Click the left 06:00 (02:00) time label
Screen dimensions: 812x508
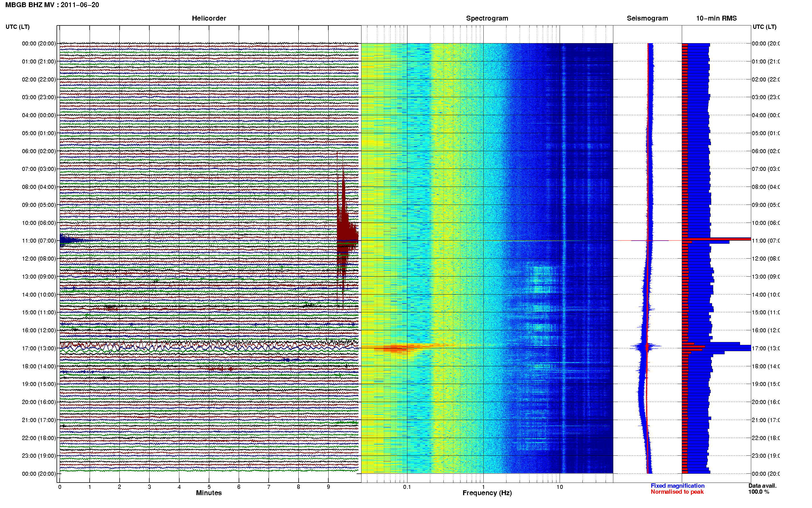[39, 151]
